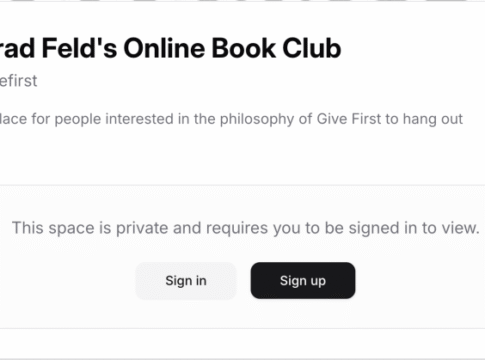Click the Give First philosophy description text
Screen dimensions: 485x360
(231, 119)
